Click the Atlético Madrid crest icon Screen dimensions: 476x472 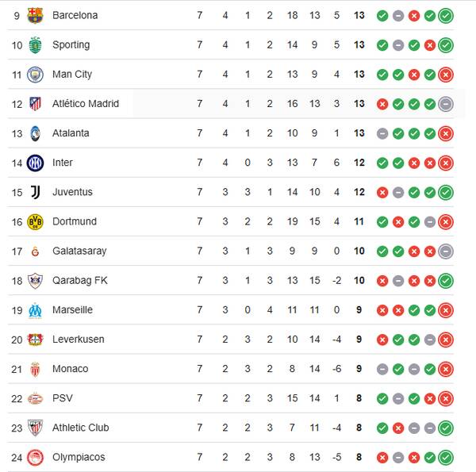(35, 104)
